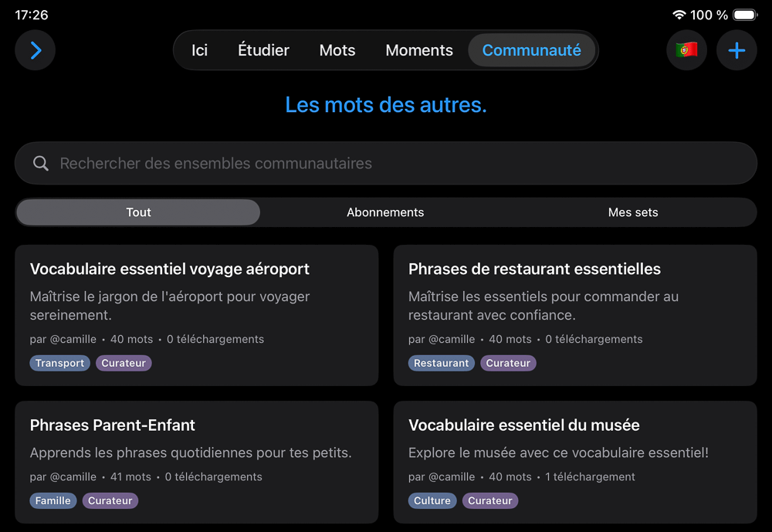Open the Portuguese flag language selector
772x532 pixels.
[686, 51]
